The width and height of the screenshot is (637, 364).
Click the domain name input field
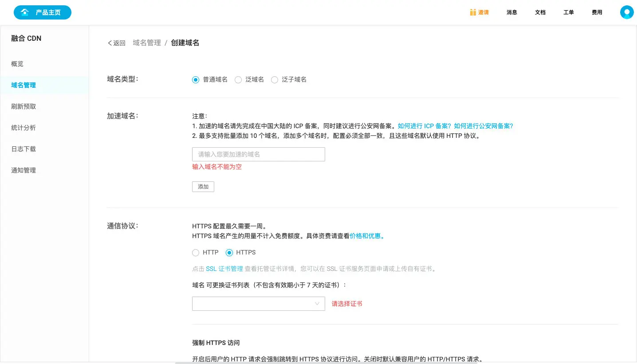pyautogui.click(x=259, y=154)
